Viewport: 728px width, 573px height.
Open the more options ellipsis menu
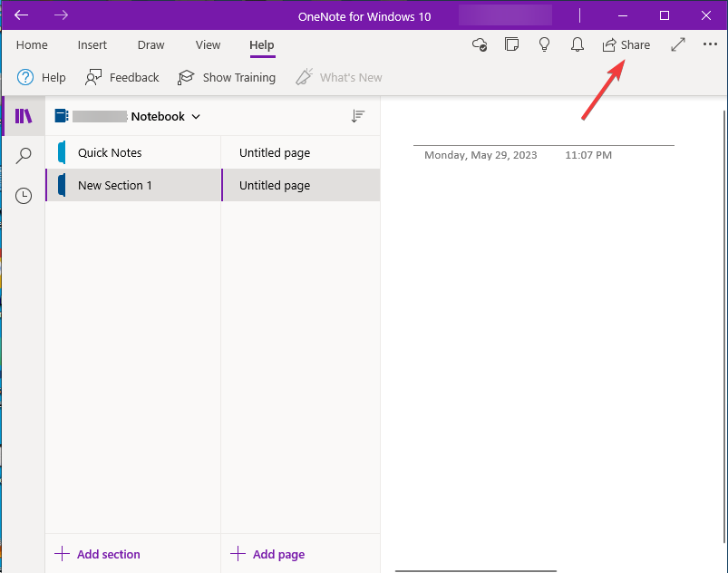click(x=710, y=44)
